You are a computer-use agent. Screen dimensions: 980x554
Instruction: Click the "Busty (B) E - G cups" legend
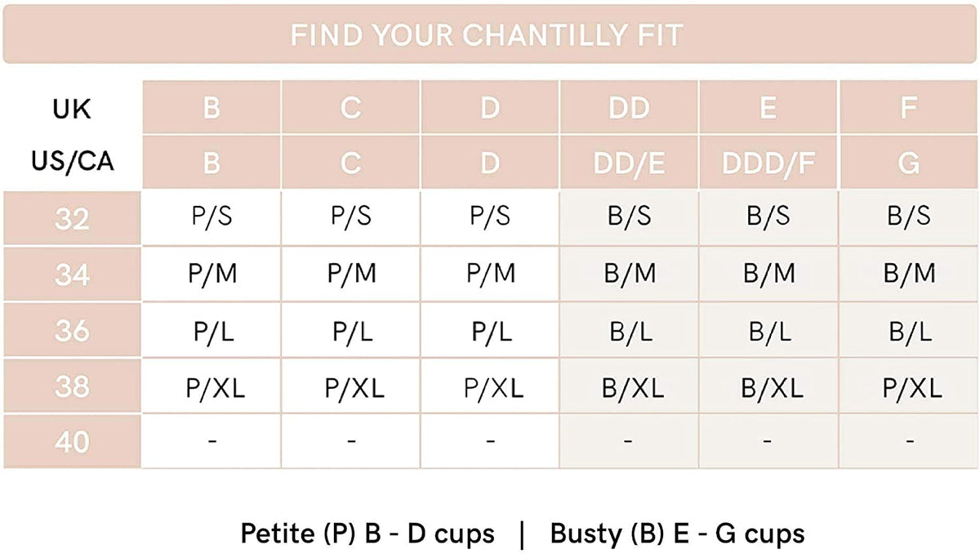[x=677, y=534]
